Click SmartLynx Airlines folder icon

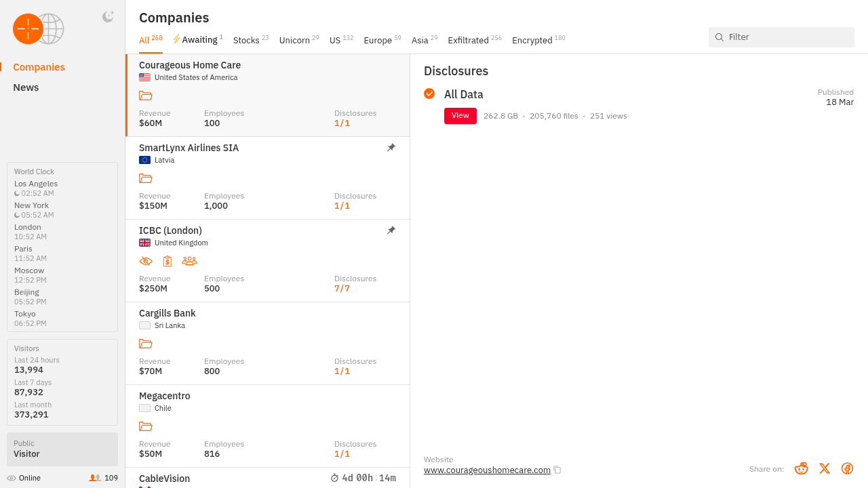[145, 178]
